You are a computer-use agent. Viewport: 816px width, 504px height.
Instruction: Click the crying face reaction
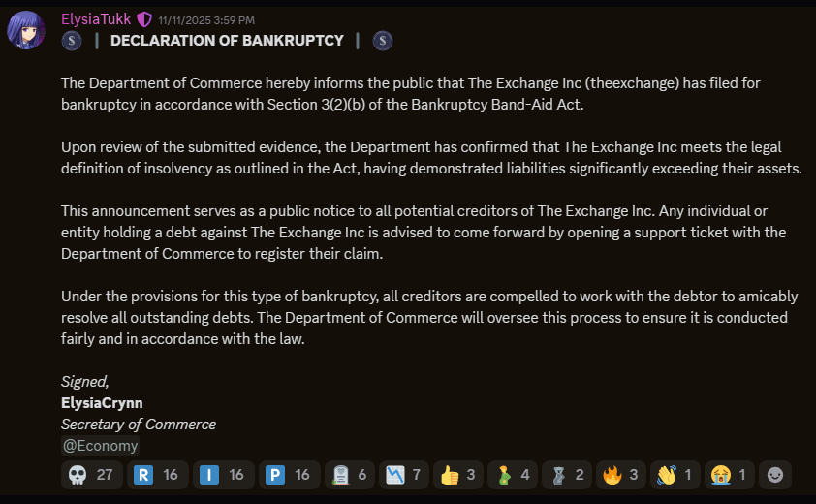click(x=730, y=475)
